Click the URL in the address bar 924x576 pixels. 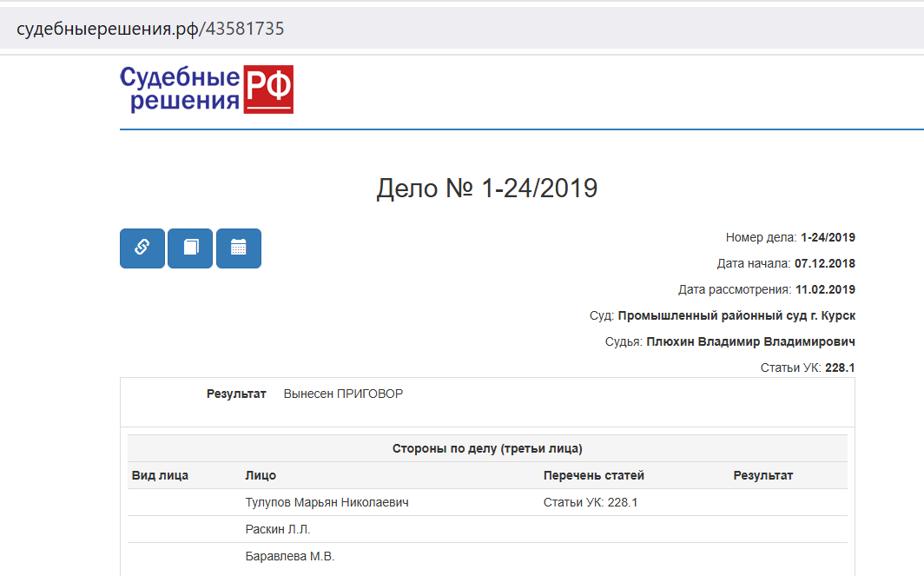pyautogui.click(x=150, y=29)
